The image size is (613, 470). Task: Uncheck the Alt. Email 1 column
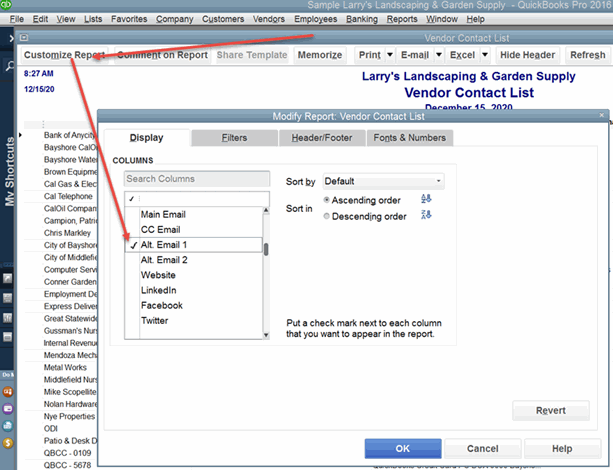pos(132,246)
